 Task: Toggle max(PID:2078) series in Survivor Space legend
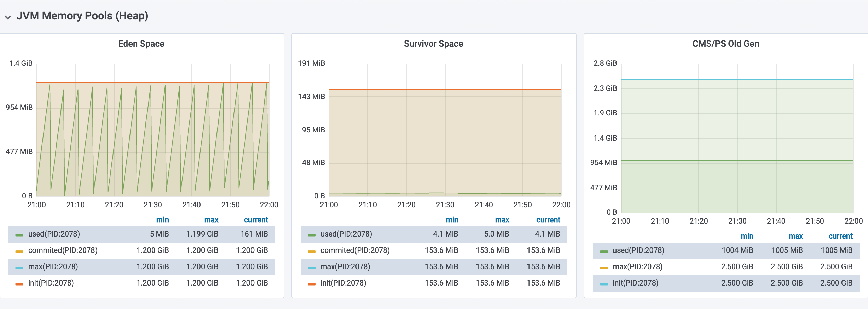click(345, 267)
